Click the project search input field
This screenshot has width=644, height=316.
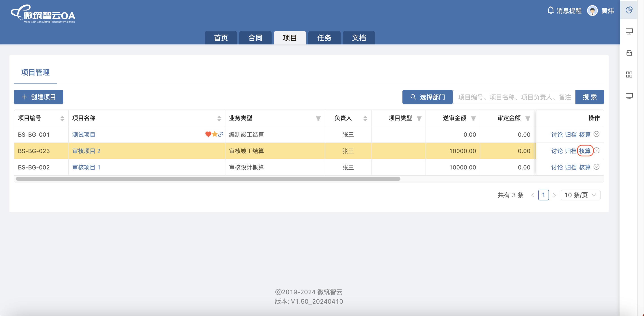point(514,97)
